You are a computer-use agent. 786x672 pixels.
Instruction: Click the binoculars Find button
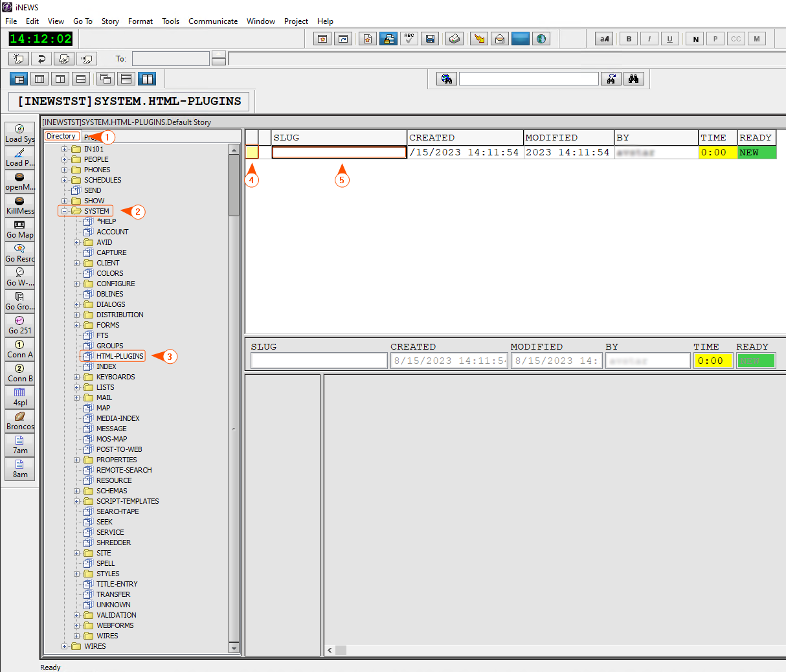pyautogui.click(x=633, y=79)
